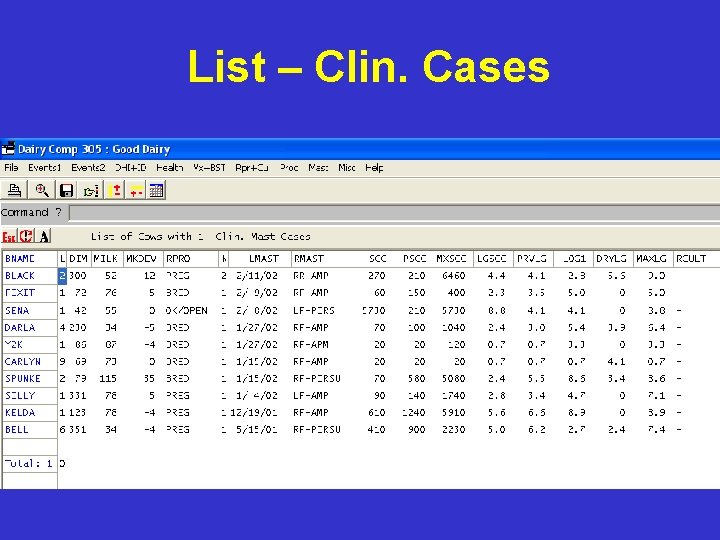This screenshot has width=720, height=540.
Task: Select cow FIXIT in name column
Action: pos(30,292)
